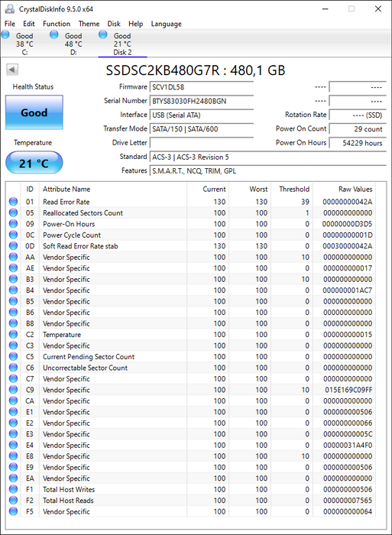Image resolution: width=392 pixels, height=535 pixels.
Task: Open the Theme menu
Action: [89, 24]
